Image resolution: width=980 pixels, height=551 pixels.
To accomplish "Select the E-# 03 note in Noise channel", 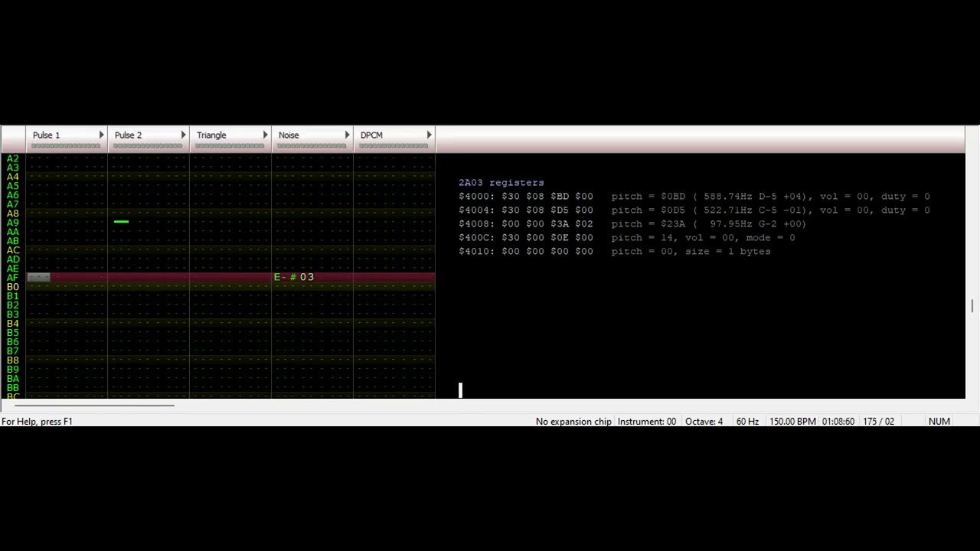I will (294, 277).
